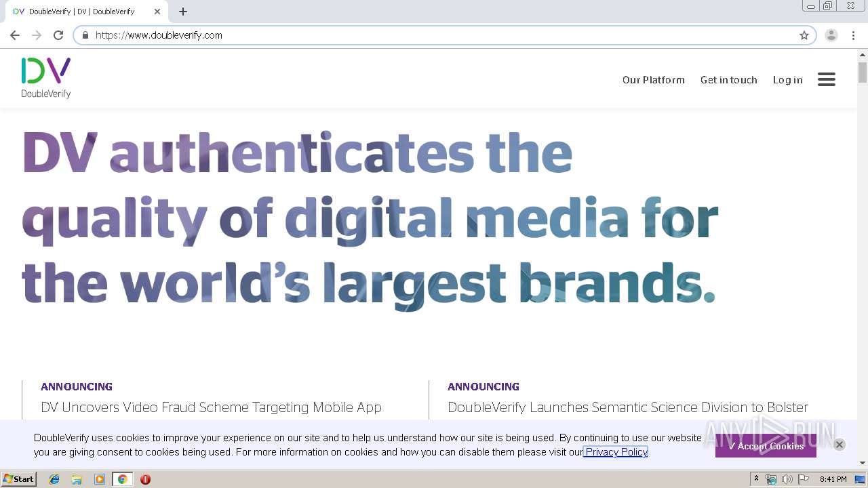Open Chrome's three-dot menu
Screen dimensions: 868x488
point(853,35)
